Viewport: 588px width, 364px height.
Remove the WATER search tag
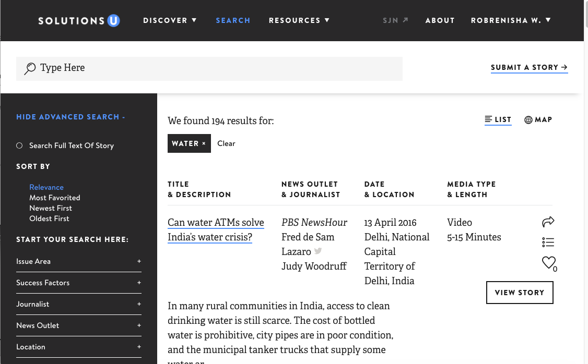point(204,143)
